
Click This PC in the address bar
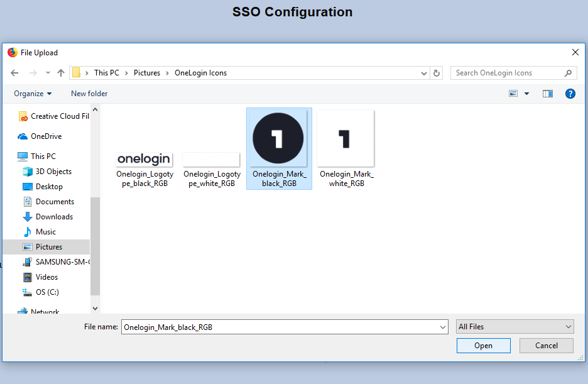coord(107,73)
